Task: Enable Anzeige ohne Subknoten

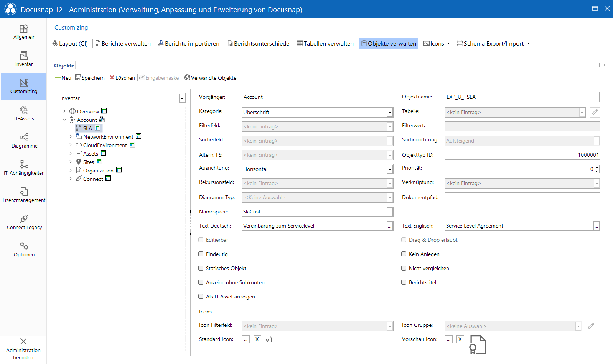Action: pyautogui.click(x=201, y=282)
